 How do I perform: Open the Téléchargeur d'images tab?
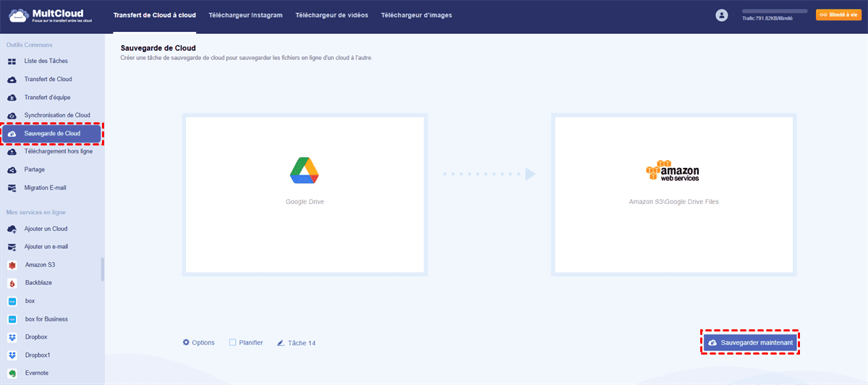417,15
